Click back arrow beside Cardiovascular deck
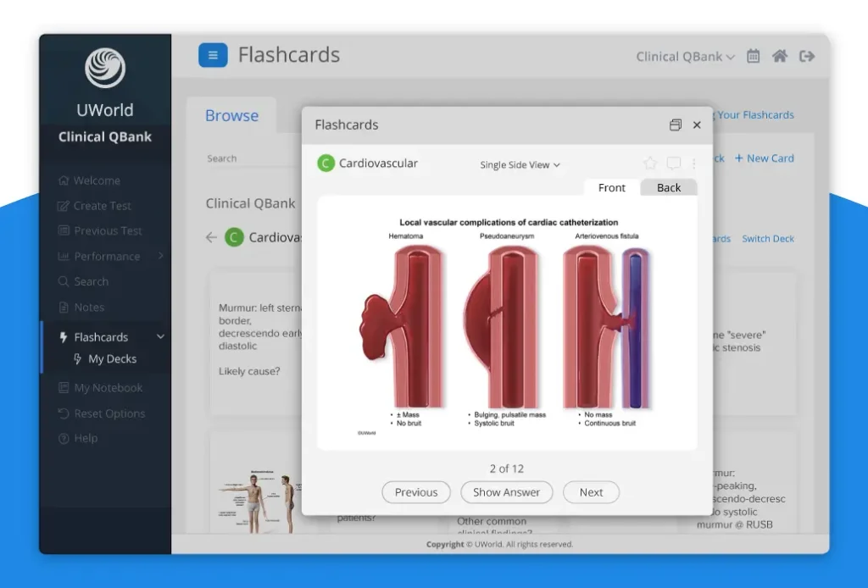This screenshot has height=588, width=868. tap(212, 237)
